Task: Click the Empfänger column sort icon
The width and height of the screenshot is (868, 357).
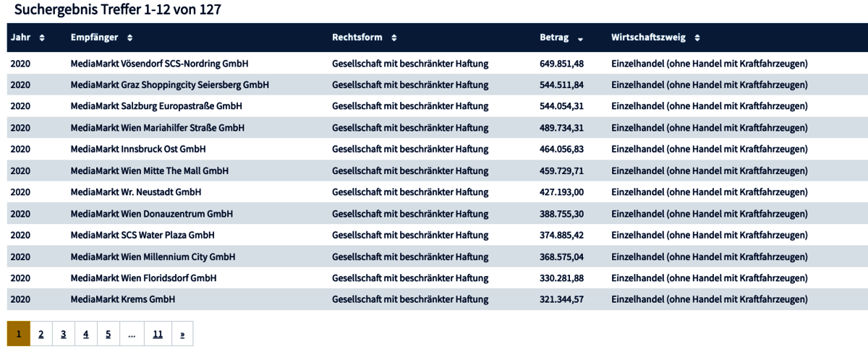Action: point(129,38)
